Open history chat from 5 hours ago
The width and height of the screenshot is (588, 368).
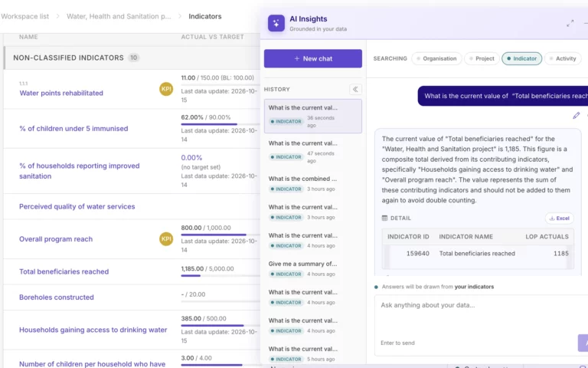tap(312, 353)
